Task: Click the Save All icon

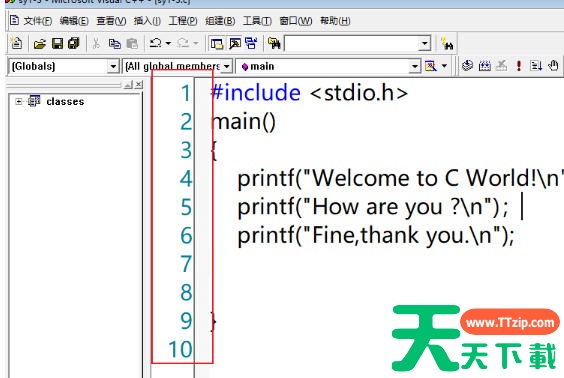Action: [x=74, y=44]
